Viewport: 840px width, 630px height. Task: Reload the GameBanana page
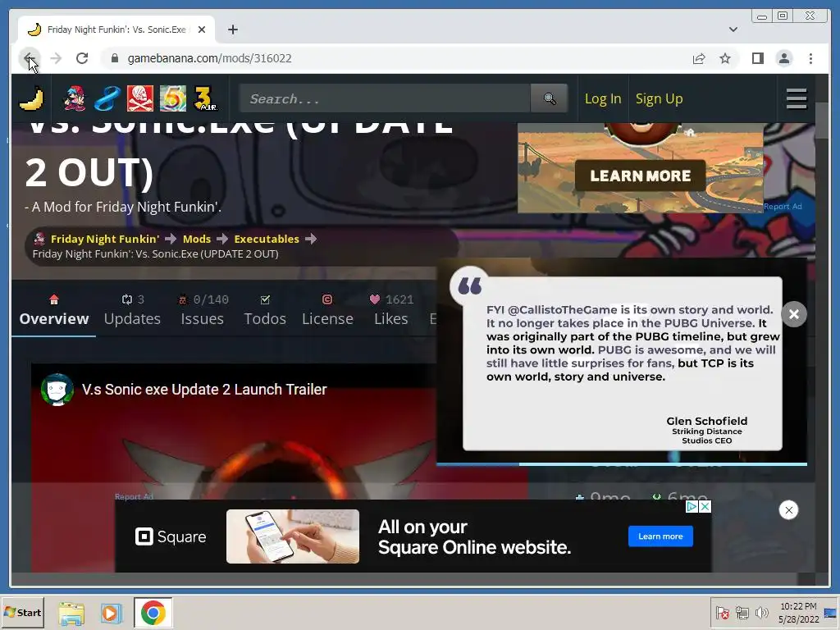pos(82,58)
